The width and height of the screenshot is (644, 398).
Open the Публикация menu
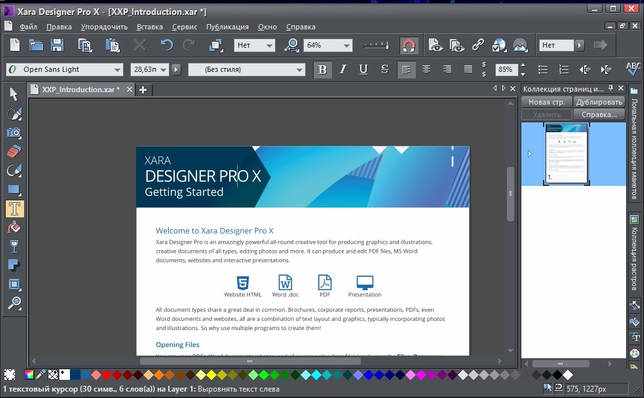[x=228, y=27]
